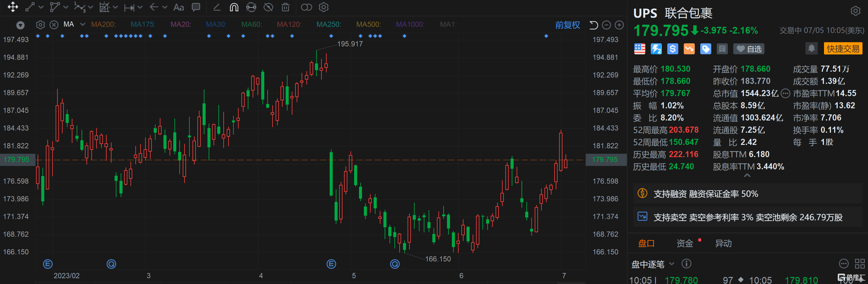The height and width of the screenshot is (284, 868).
Task: Delete drawings with the trash icon
Action: [285, 7]
